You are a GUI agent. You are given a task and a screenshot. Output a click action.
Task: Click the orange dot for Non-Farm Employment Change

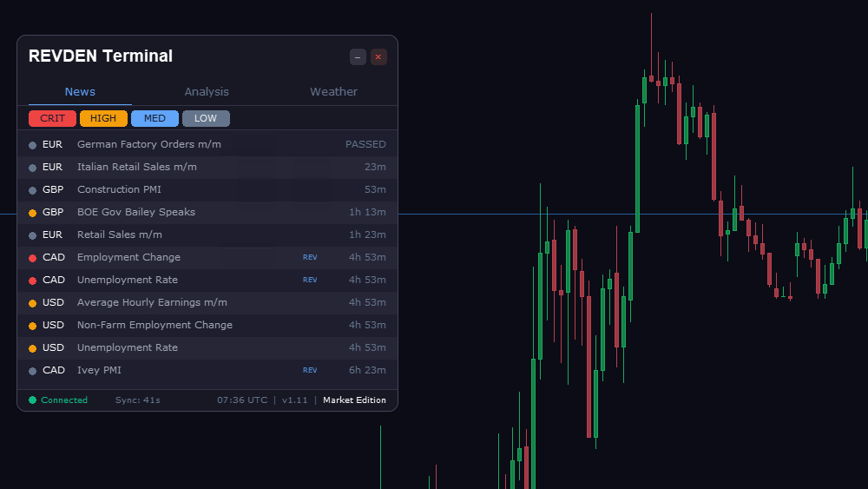click(x=33, y=327)
